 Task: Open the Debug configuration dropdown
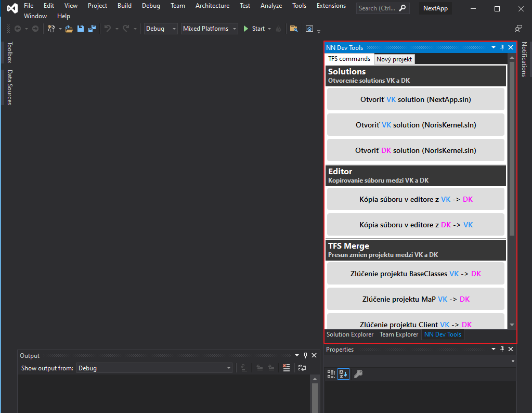coord(161,29)
